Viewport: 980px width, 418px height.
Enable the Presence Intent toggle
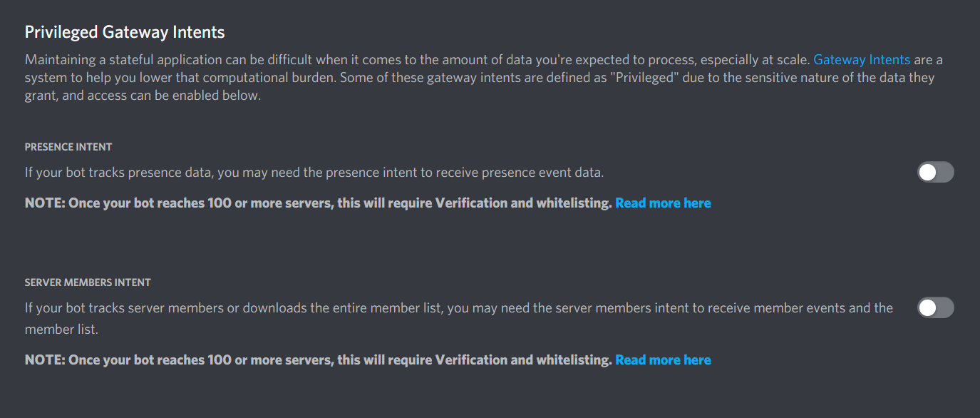click(x=935, y=173)
